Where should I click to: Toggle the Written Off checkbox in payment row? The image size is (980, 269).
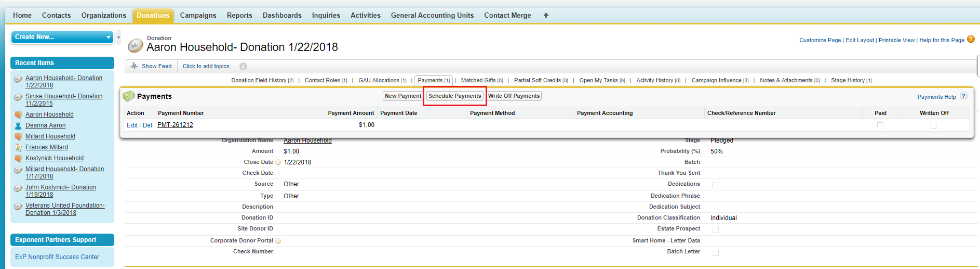pyautogui.click(x=933, y=125)
